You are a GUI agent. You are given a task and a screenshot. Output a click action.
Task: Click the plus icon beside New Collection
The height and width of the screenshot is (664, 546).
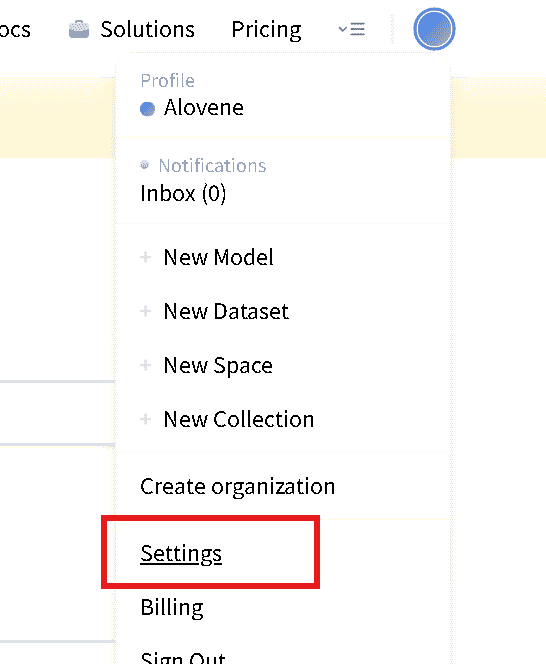145,419
